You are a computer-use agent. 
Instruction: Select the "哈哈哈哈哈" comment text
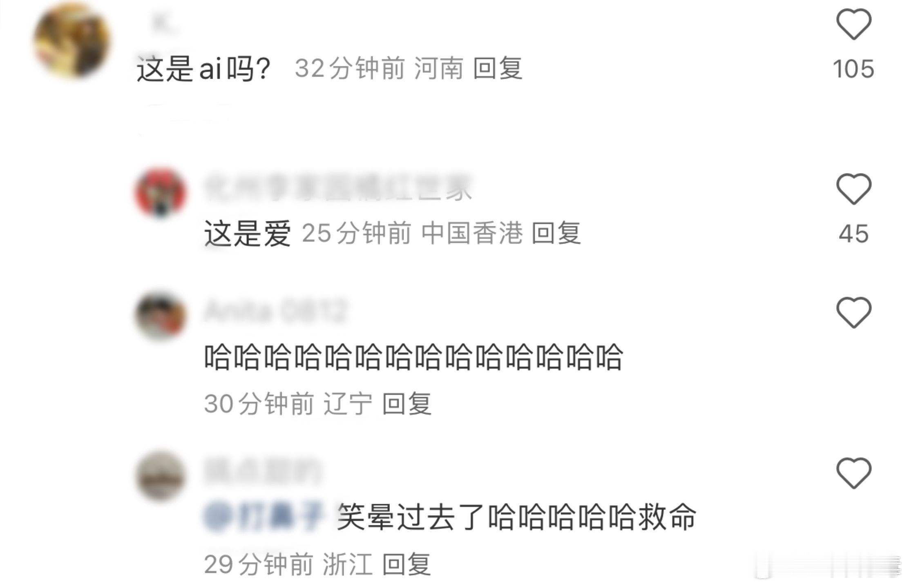pos(413,357)
